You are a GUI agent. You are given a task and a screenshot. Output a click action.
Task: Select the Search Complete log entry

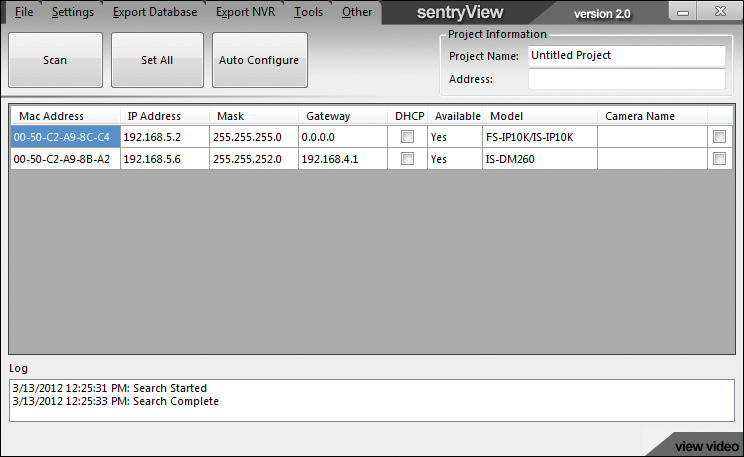coord(116,401)
